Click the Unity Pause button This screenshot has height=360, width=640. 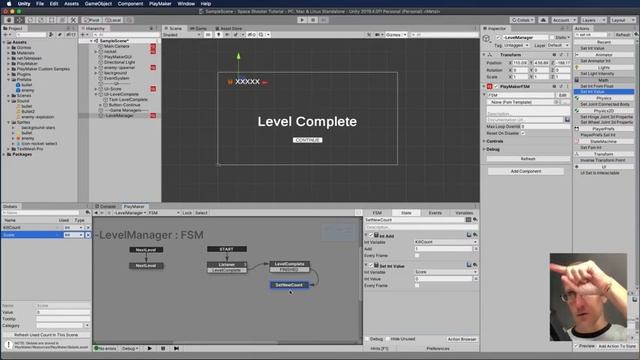(313, 20)
